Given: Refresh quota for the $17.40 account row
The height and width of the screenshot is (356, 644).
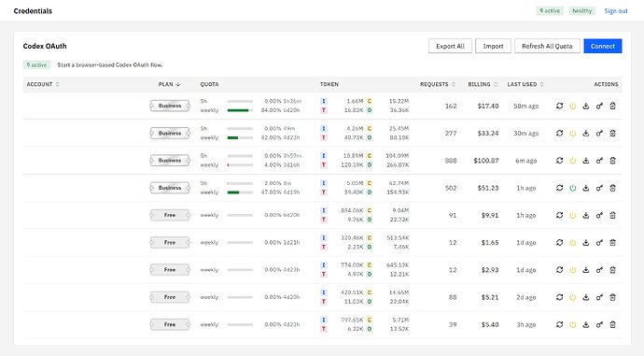Looking at the screenshot, I should click(559, 107).
